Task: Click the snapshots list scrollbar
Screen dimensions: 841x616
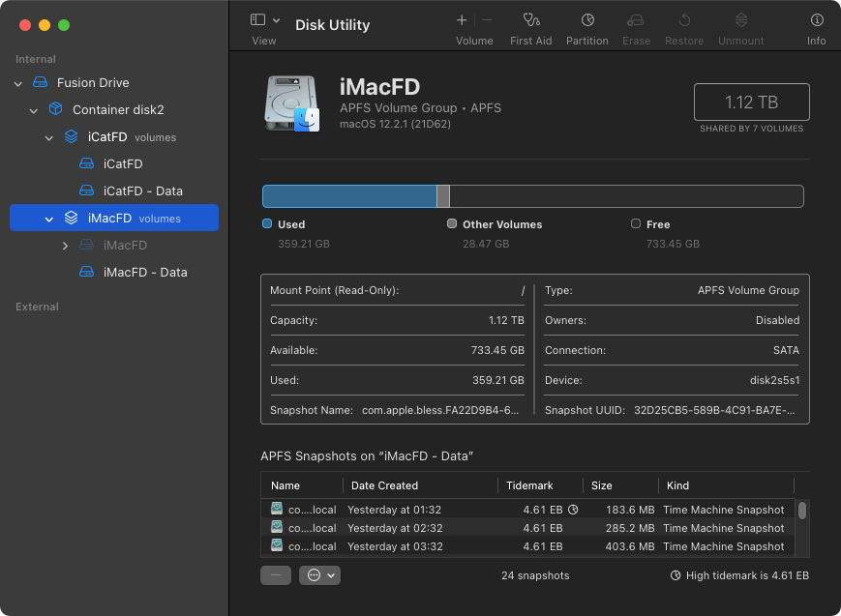Action: click(x=802, y=511)
